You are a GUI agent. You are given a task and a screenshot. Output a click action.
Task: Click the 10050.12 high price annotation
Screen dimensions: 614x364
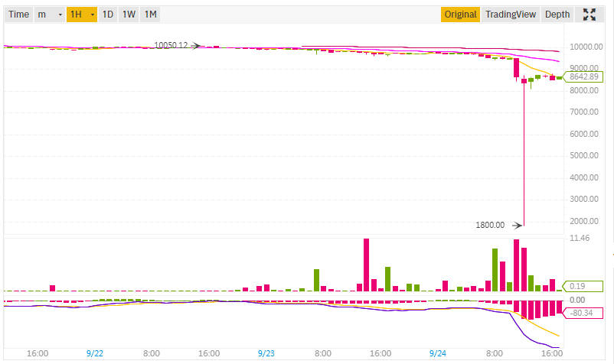tap(171, 45)
